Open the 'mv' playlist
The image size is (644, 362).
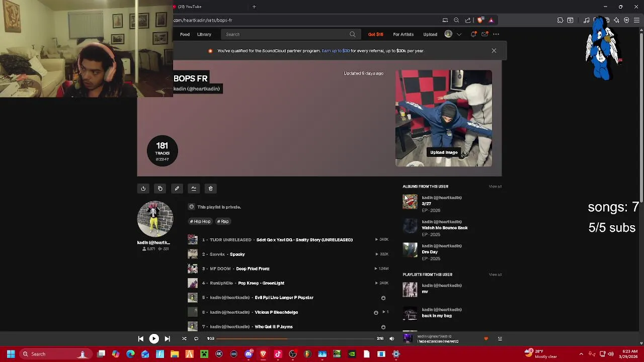click(425, 292)
